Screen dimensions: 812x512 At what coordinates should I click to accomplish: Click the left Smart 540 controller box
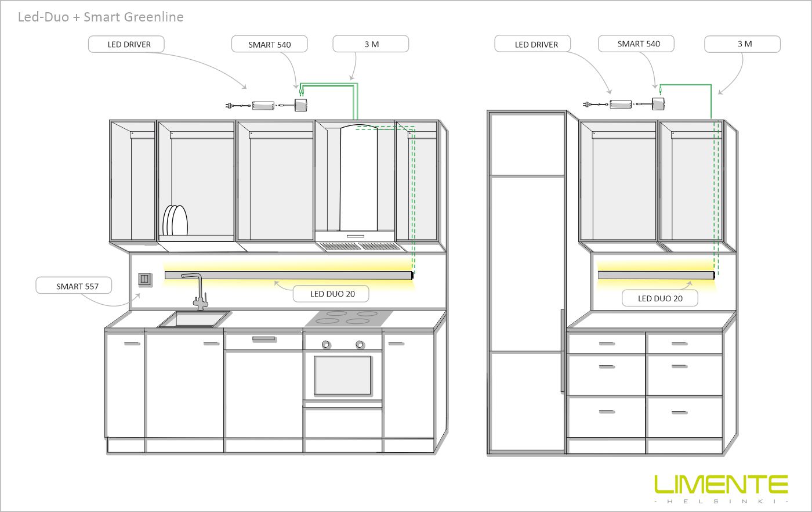pos(301,104)
